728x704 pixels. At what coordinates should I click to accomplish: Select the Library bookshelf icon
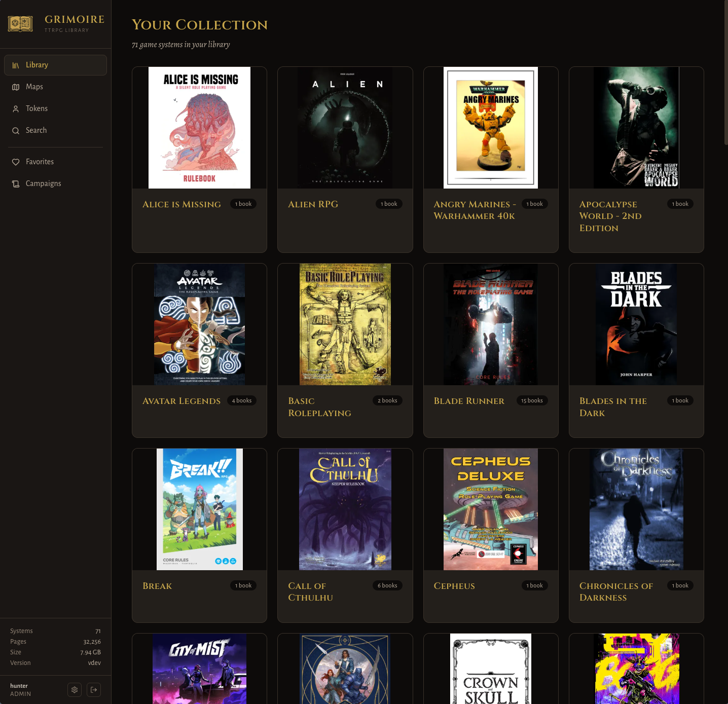(16, 65)
